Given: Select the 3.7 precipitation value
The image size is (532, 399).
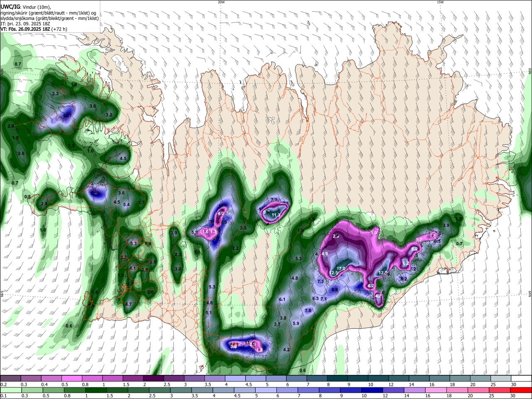Looking at the screenshot, I should [277, 324].
